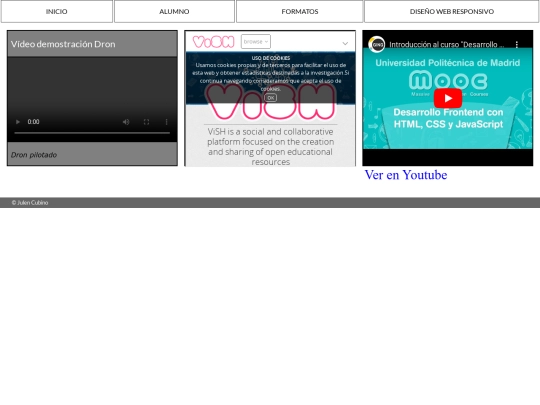Click the ViSH logo in embedded page header
Screen dimensions: 540x405
(x=213, y=42)
